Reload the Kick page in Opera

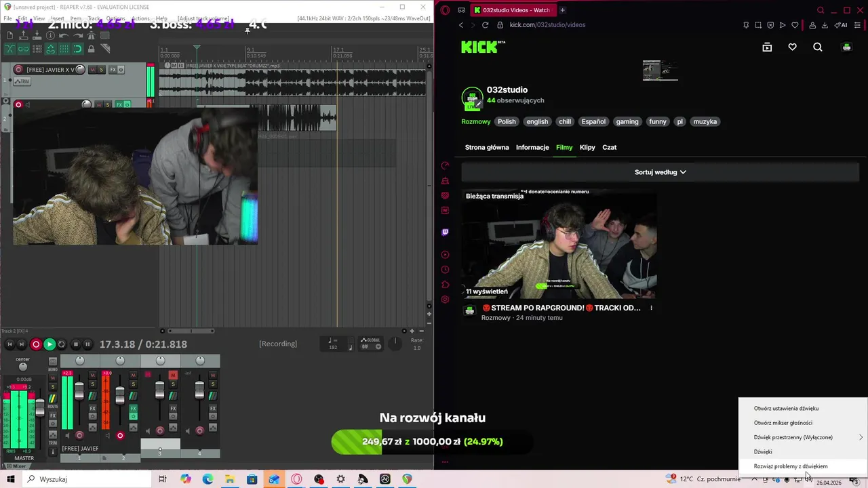point(485,25)
